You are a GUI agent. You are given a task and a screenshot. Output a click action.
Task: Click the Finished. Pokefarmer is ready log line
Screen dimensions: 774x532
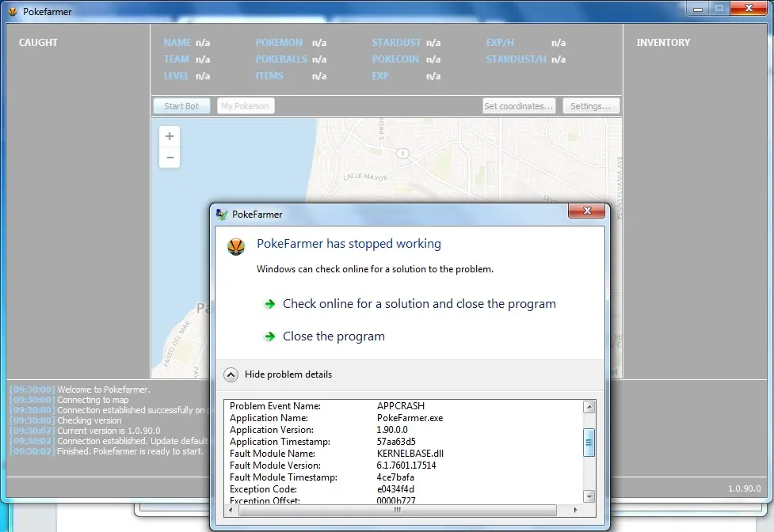[x=107, y=451]
